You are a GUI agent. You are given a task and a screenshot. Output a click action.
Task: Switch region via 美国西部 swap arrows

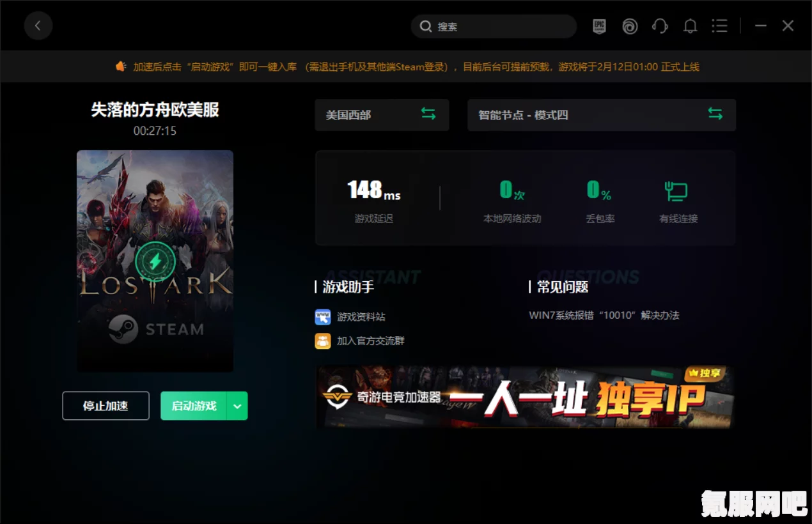click(x=428, y=114)
